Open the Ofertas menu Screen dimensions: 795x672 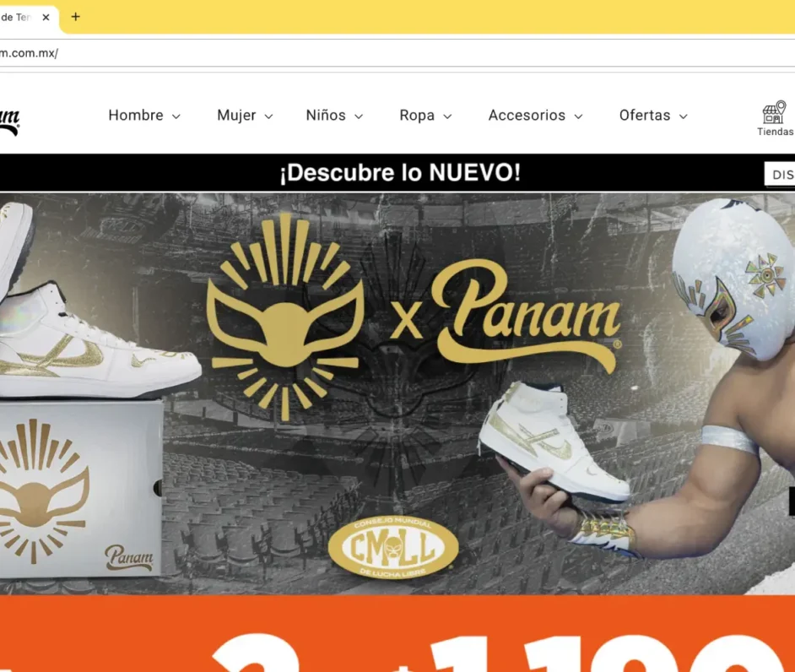(x=653, y=116)
